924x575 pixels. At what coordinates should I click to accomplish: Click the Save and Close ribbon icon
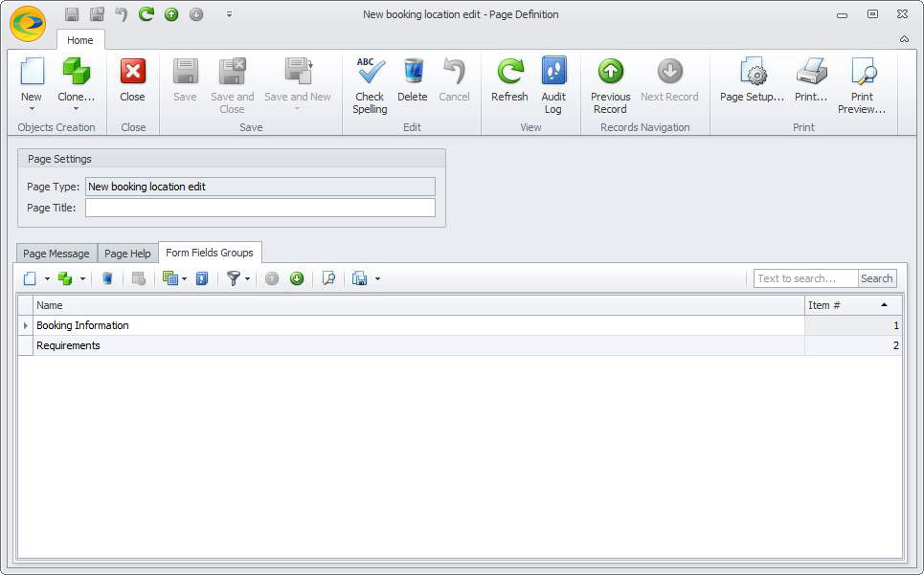click(232, 71)
